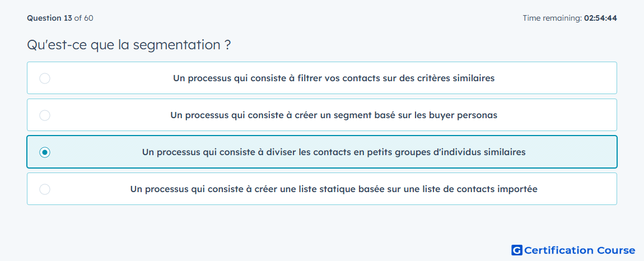Viewport: 644px width, 261px height.
Task: Choose the answer starting "Un processus qui consiste à filtrer"
Action: pos(322,78)
